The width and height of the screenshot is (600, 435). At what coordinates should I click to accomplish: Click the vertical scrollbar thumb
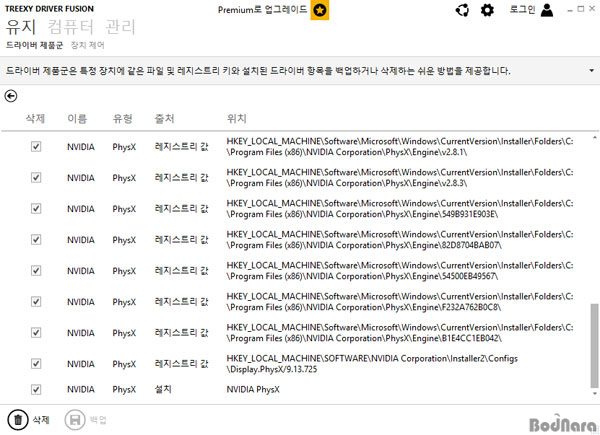[x=594, y=345]
